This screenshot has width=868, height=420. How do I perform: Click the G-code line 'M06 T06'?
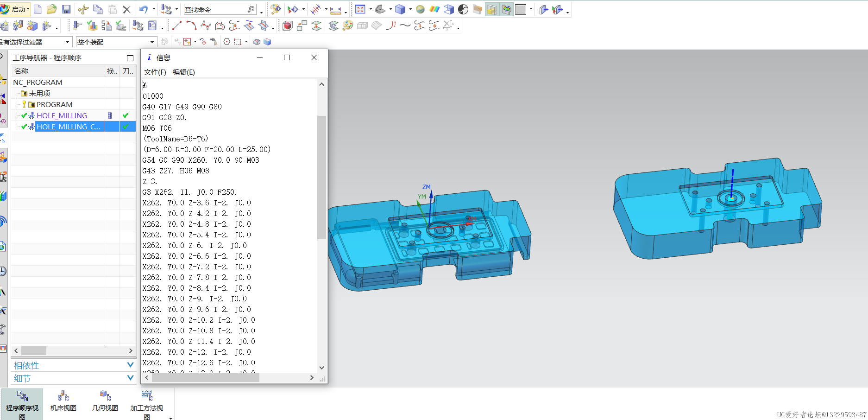tap(157, 128)
